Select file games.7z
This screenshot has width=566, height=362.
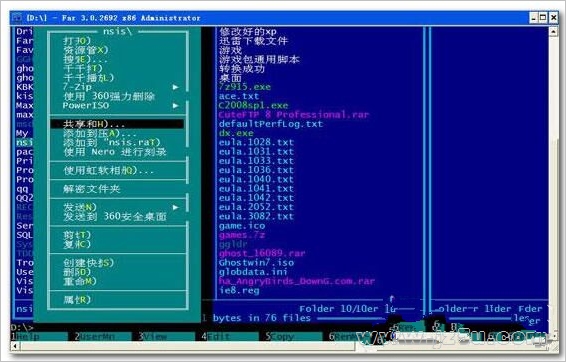(241, 235)
